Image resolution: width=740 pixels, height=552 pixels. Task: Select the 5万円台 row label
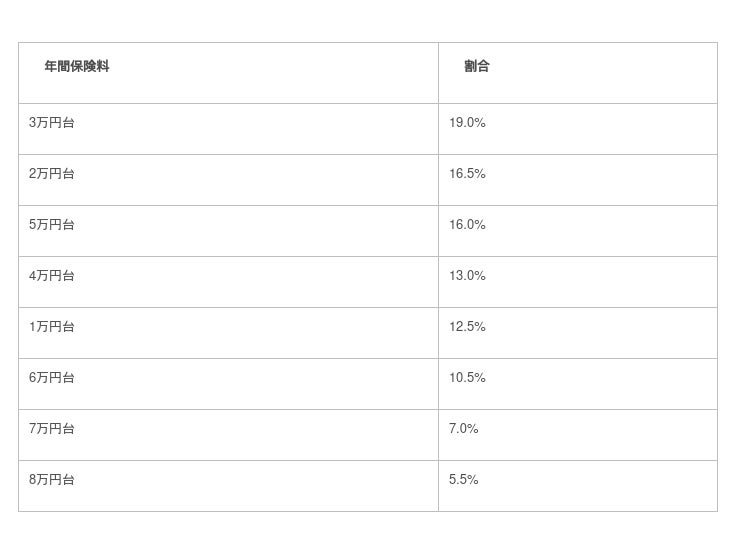tap(52, 225)
